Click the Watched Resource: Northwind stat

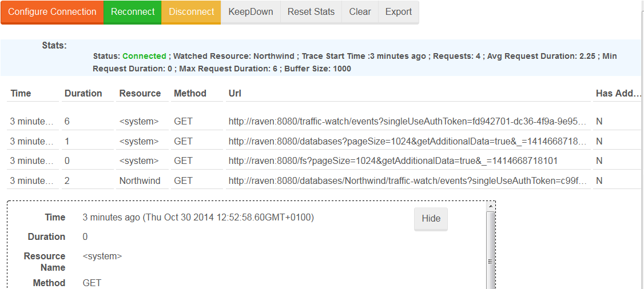coord(234,56)
